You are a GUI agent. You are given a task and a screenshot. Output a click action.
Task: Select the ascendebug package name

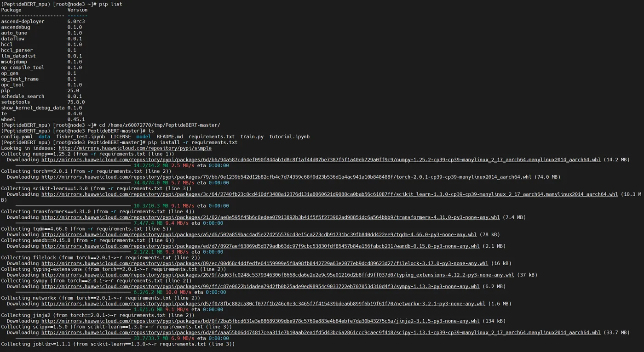pos(16,27)
